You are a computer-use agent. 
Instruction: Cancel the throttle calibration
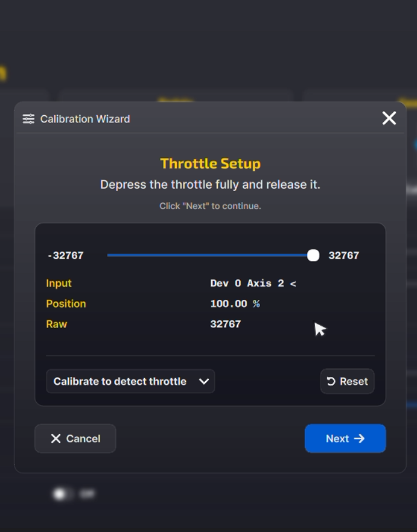(75, 439)
